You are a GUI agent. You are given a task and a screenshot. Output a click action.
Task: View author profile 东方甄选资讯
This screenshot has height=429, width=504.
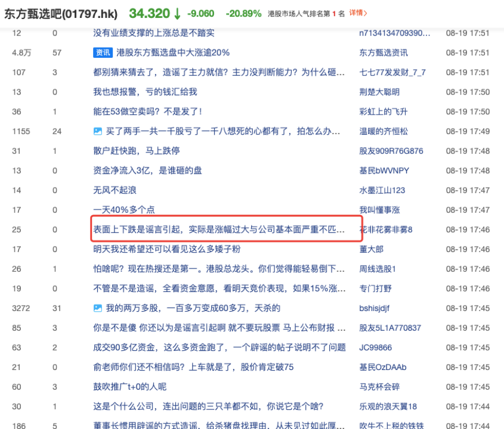(384, 52)
